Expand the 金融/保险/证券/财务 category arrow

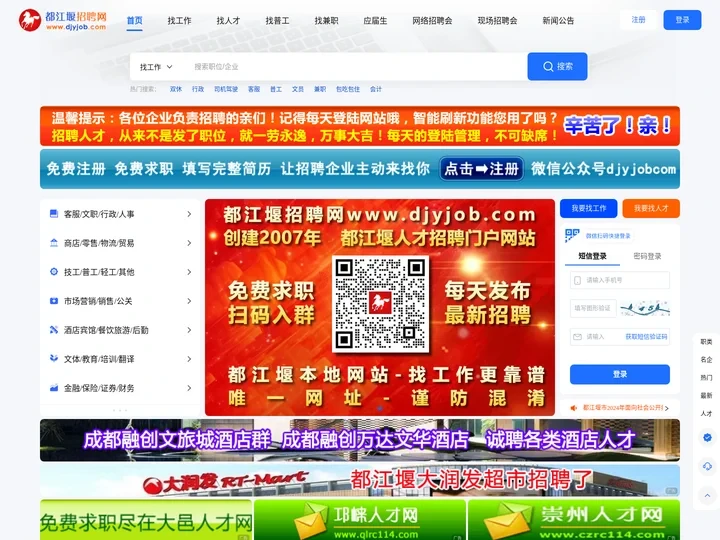189,388
